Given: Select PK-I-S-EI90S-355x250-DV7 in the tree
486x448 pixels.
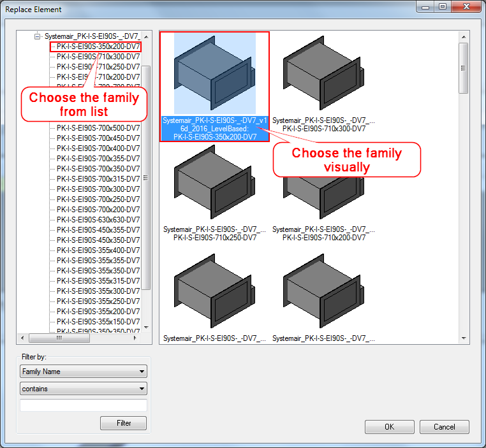Looking at the screenshot, I should [98, 301].
